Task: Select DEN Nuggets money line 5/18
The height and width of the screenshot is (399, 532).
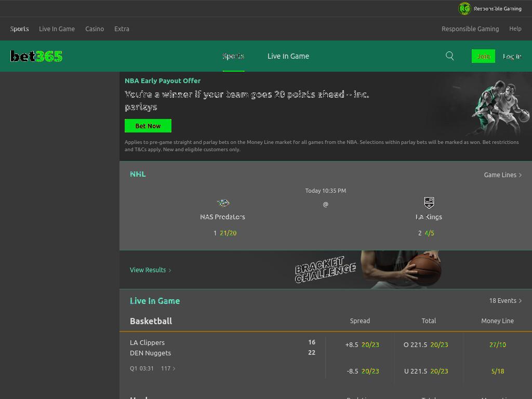Action: (498, 371)
